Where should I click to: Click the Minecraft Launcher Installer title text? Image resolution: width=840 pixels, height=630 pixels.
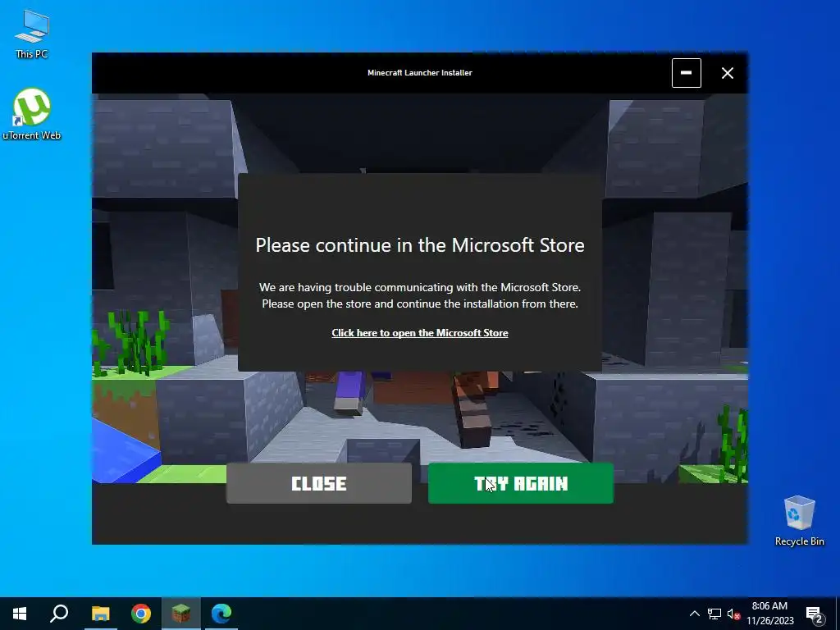pos(419,73)
